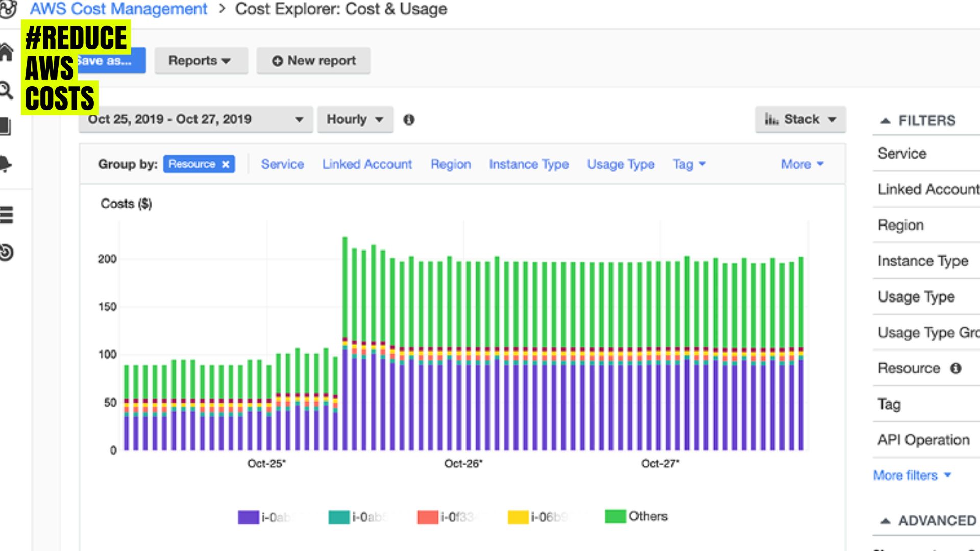Group by Instance Type

click(529, 164)
